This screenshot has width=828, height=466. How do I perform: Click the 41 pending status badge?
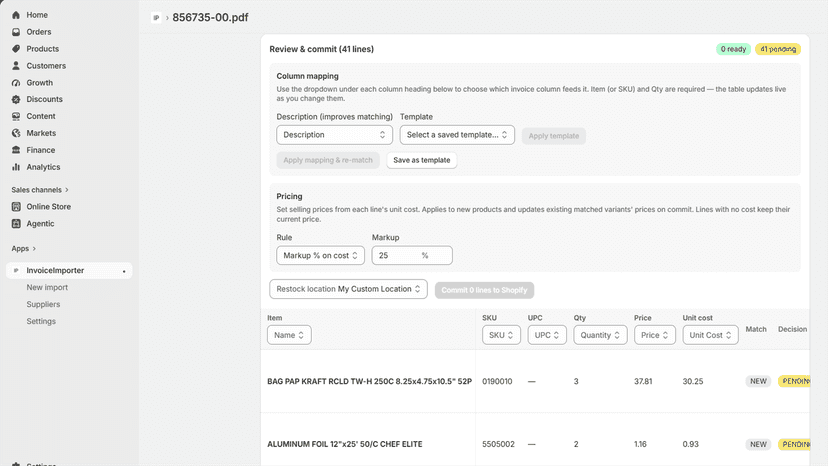(778, 49)
